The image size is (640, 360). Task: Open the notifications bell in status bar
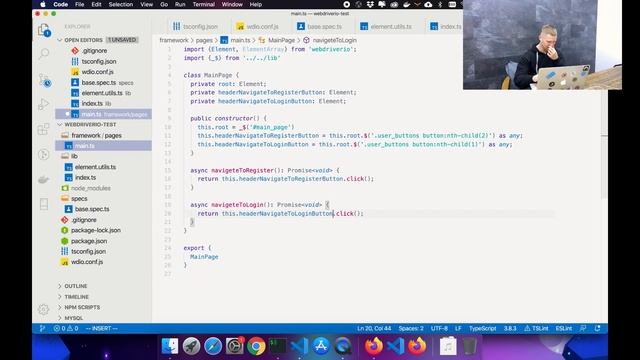pos(597,328)
